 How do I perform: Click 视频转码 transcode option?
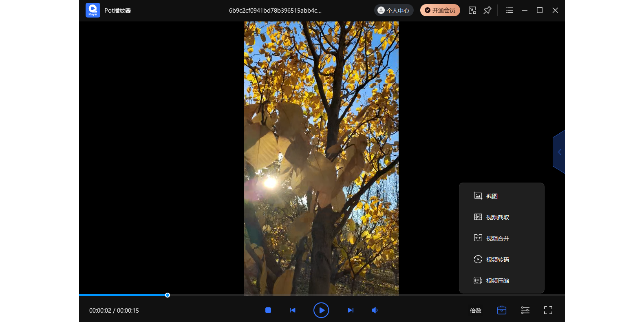[497, 260]
